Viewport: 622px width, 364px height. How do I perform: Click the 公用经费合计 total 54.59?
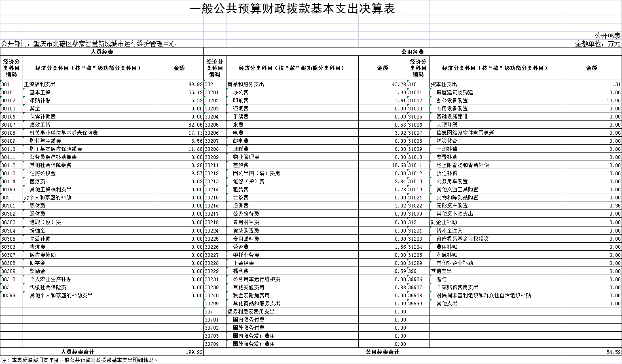pos(592,352)
